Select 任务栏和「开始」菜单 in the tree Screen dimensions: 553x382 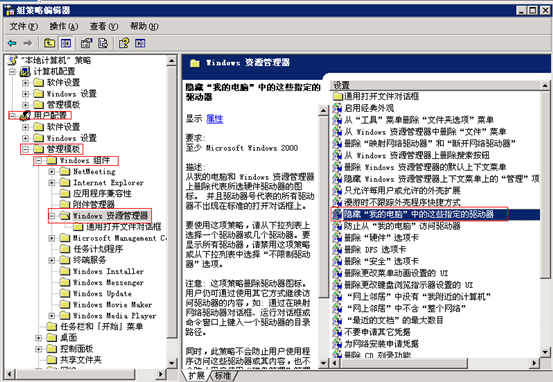(102, 327)
